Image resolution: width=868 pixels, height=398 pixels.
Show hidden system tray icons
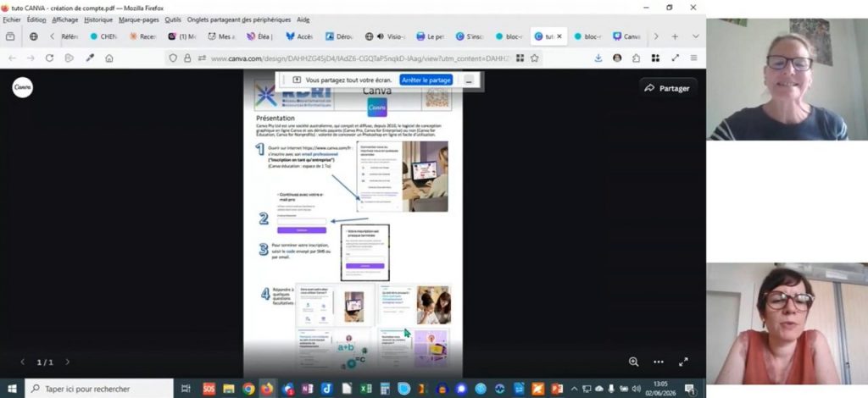[x=574, y=389]
